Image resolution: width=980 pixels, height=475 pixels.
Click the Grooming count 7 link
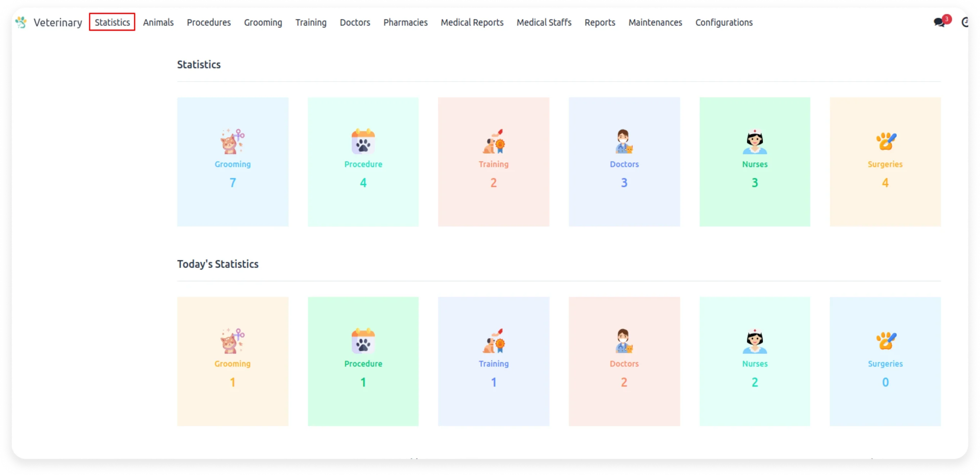pos(232,183)
